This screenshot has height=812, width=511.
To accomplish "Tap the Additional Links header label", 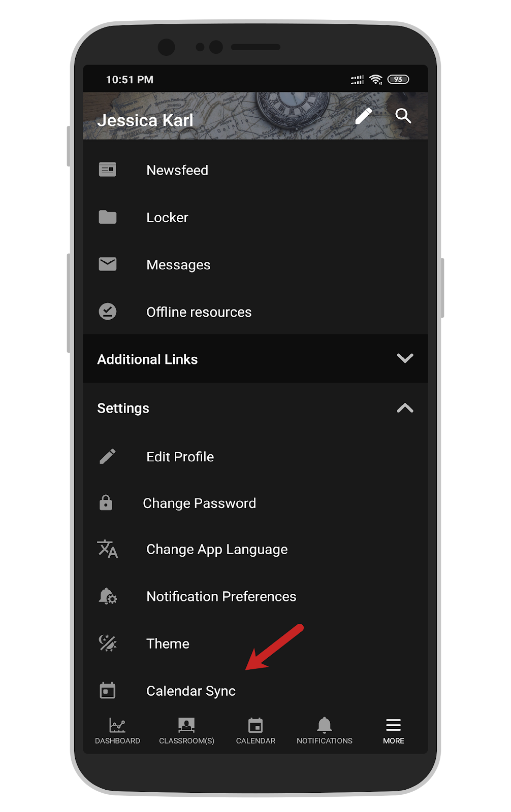I will point(147,359).
